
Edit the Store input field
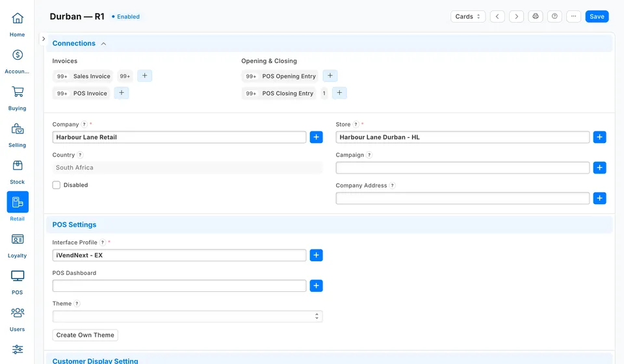[x=462, y=137]
